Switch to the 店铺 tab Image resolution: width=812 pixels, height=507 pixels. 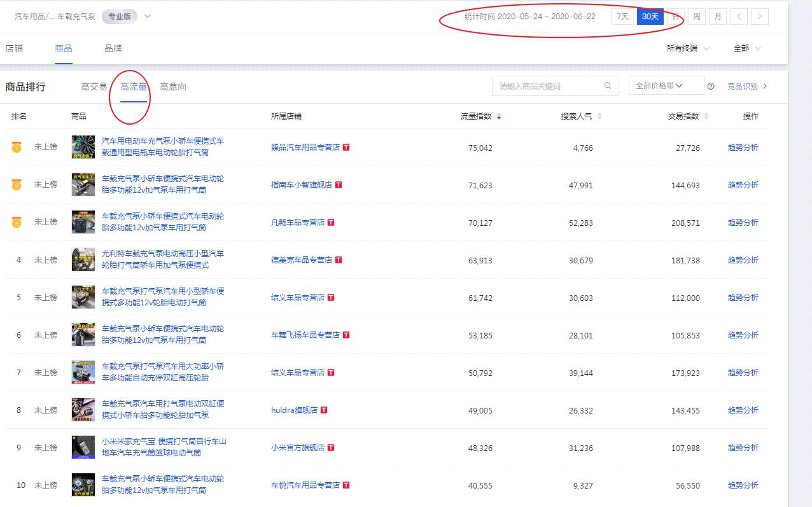point(14,48)
